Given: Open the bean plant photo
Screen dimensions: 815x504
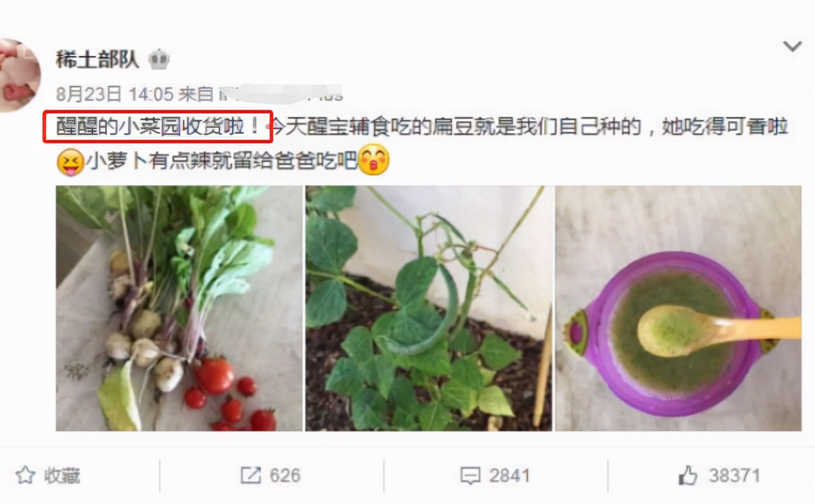Looking at the screenshot, I should pos(429,308).
